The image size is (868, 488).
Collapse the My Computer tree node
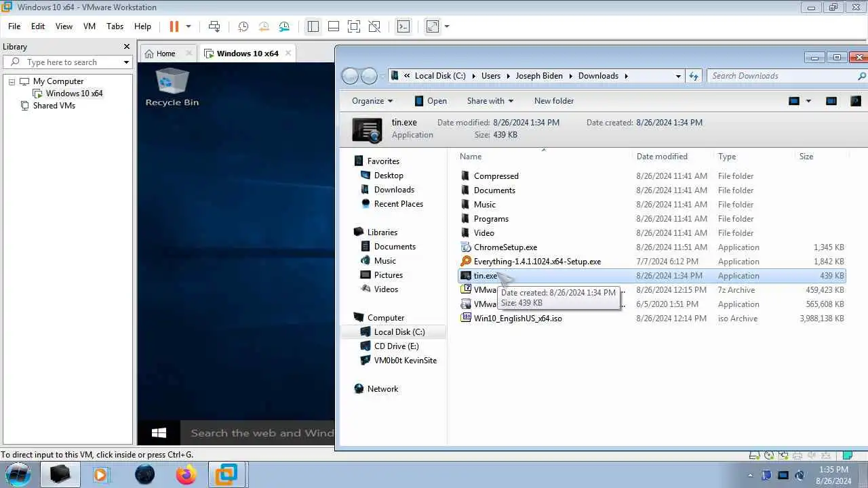click(x=12, y=81)
